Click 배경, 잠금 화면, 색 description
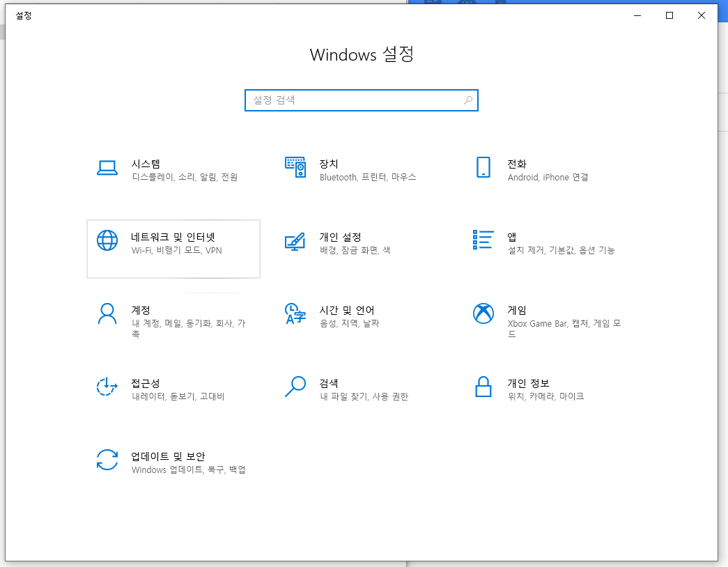 pos(355,251)
